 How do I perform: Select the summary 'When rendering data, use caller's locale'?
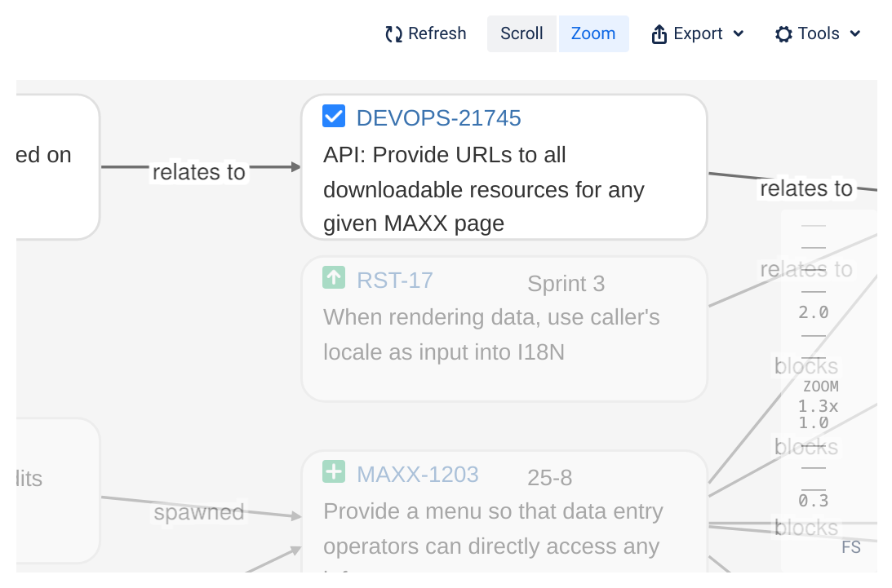(491, 334)
